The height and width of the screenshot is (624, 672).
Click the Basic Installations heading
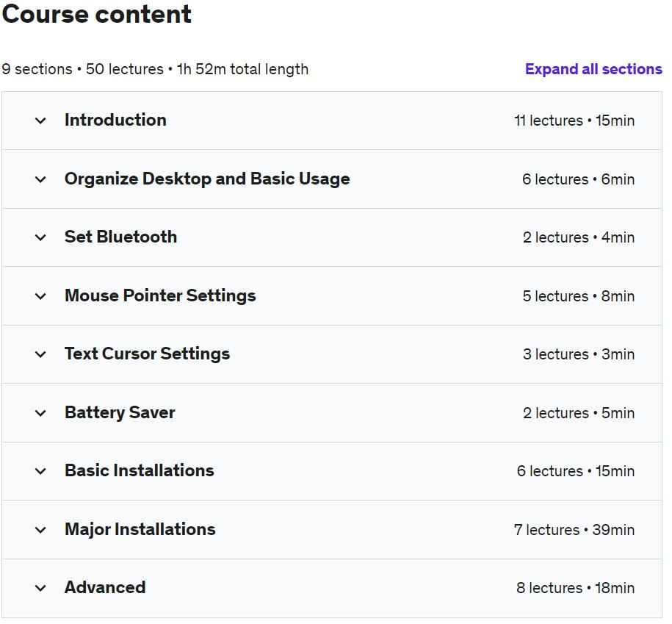point(140,470)
